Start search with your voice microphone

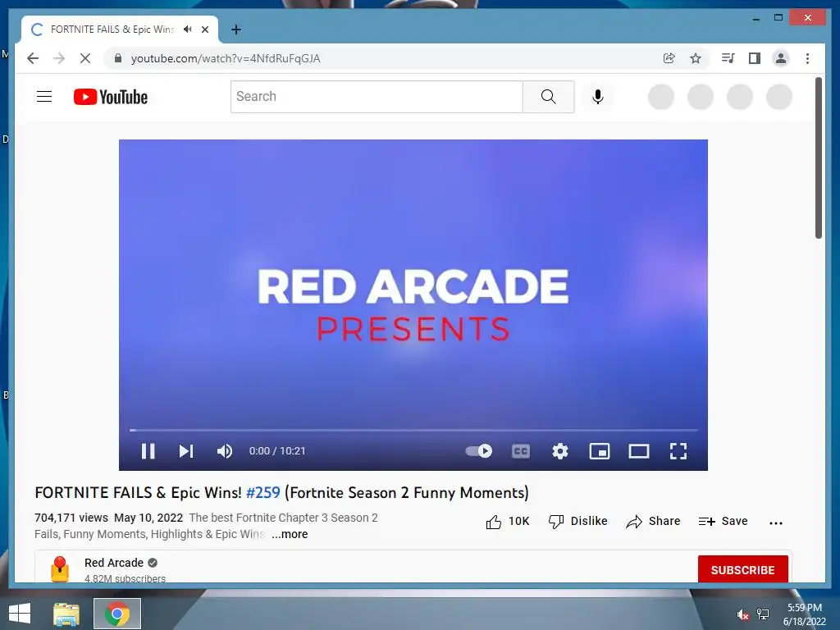598,97
